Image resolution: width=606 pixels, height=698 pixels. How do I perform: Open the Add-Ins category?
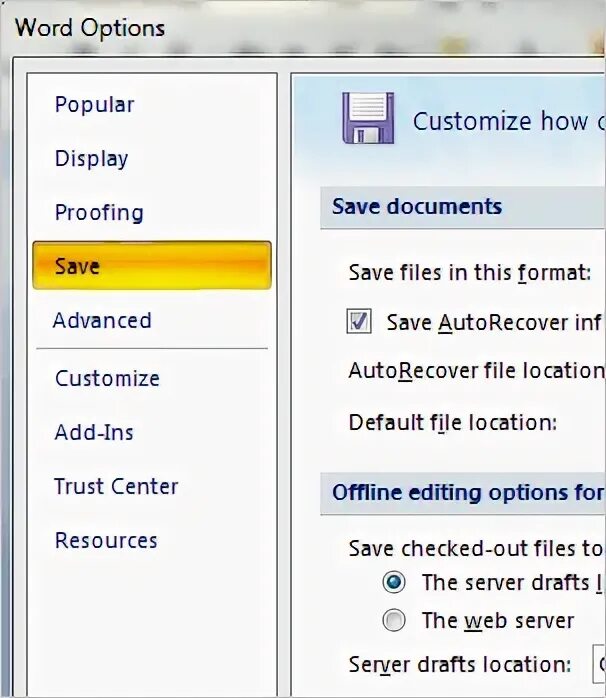click(x=94, y=432)
